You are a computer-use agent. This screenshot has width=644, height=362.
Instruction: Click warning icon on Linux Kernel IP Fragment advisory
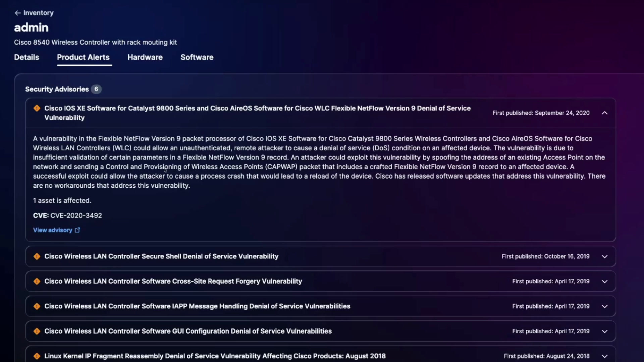[37, 356]
